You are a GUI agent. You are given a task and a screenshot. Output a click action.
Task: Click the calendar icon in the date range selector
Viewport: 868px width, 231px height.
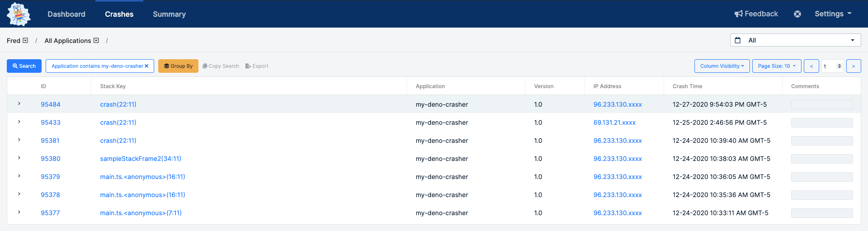pyautogui.click(x=738, y=40)
